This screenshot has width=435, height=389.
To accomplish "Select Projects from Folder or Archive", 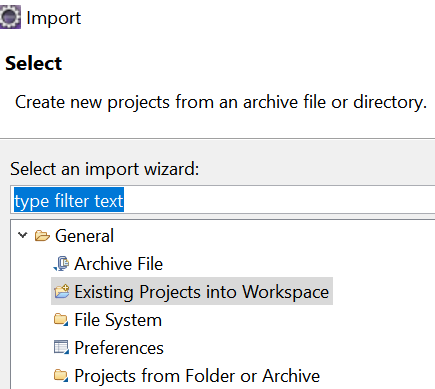I will (x=197, y=376).
